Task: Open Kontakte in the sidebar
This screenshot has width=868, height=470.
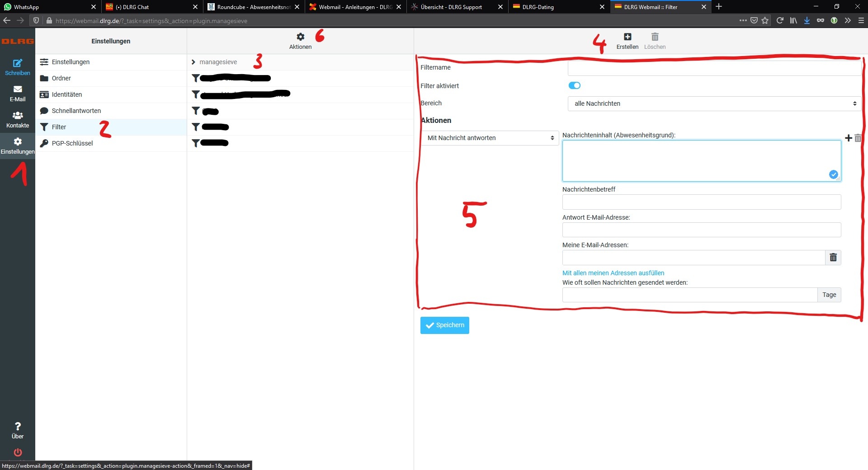Action: [18, 116]
